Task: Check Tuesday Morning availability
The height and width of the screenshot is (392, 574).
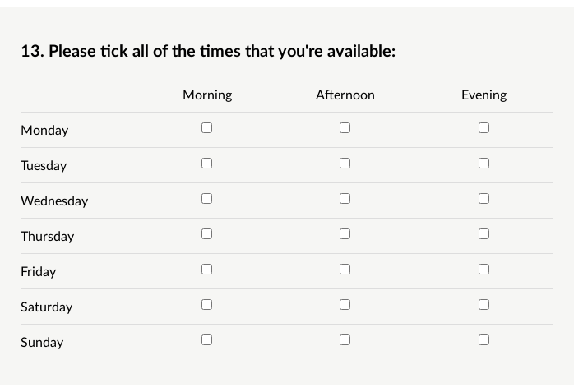Action: pos(207,163)
